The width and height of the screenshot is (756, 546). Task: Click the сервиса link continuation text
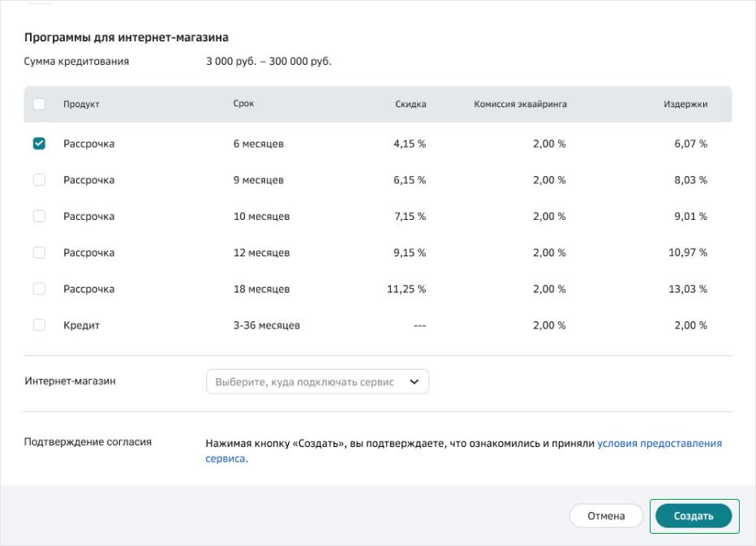click(226, 458)
